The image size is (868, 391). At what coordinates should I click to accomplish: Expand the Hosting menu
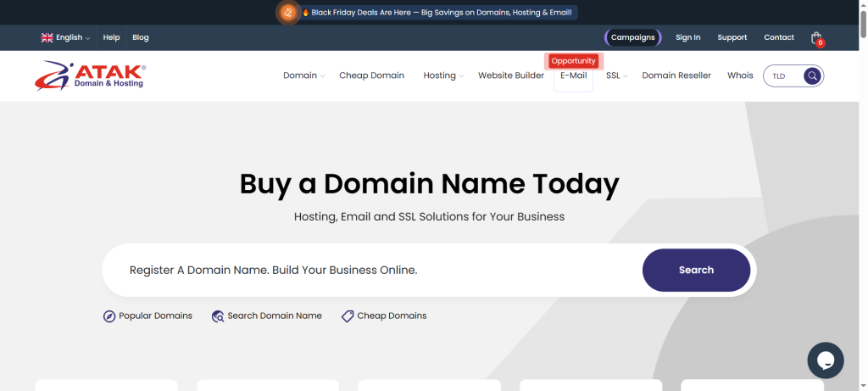tap(443, 75)
